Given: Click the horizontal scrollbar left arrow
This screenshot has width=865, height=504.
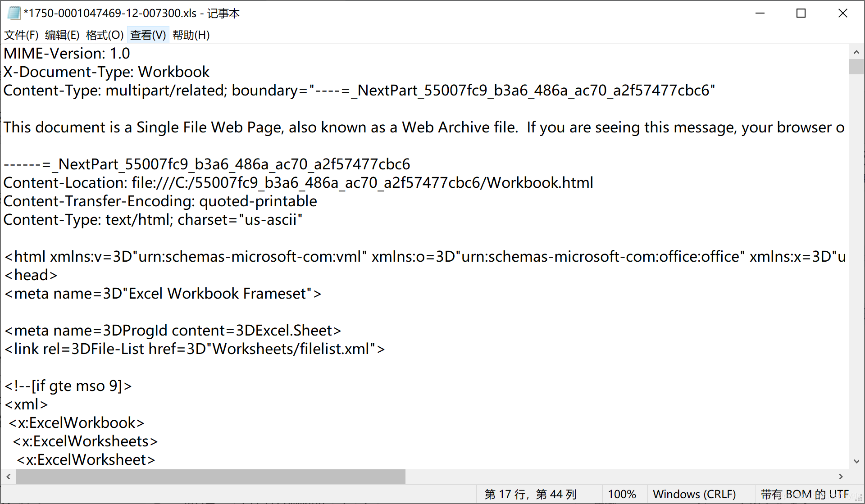Looking at the screenshot, I should [9, 476].
